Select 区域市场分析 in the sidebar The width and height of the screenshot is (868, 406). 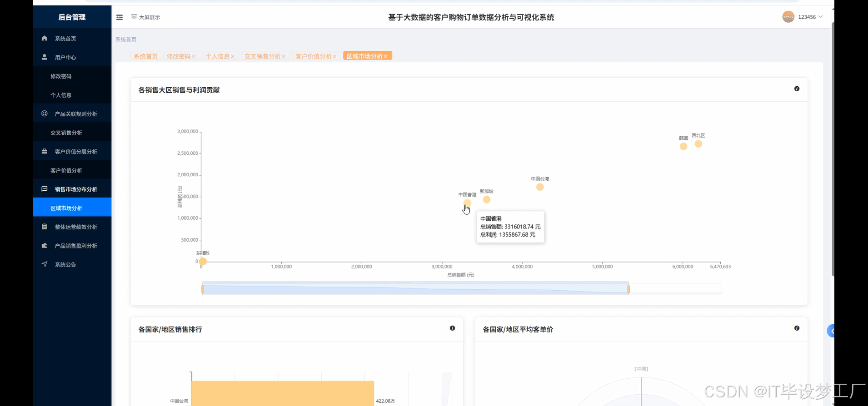[x=72, y=208]
